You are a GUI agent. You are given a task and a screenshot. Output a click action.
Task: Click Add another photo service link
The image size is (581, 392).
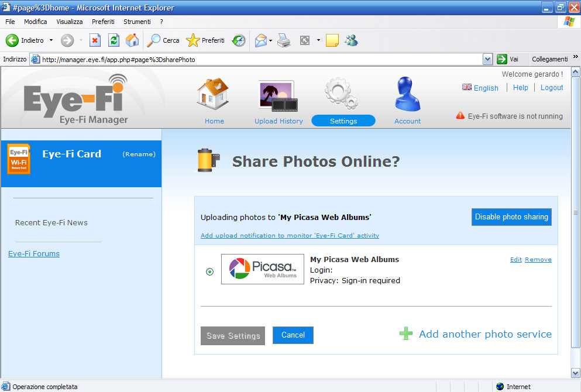pyautogui.click(x=485, y=334)
